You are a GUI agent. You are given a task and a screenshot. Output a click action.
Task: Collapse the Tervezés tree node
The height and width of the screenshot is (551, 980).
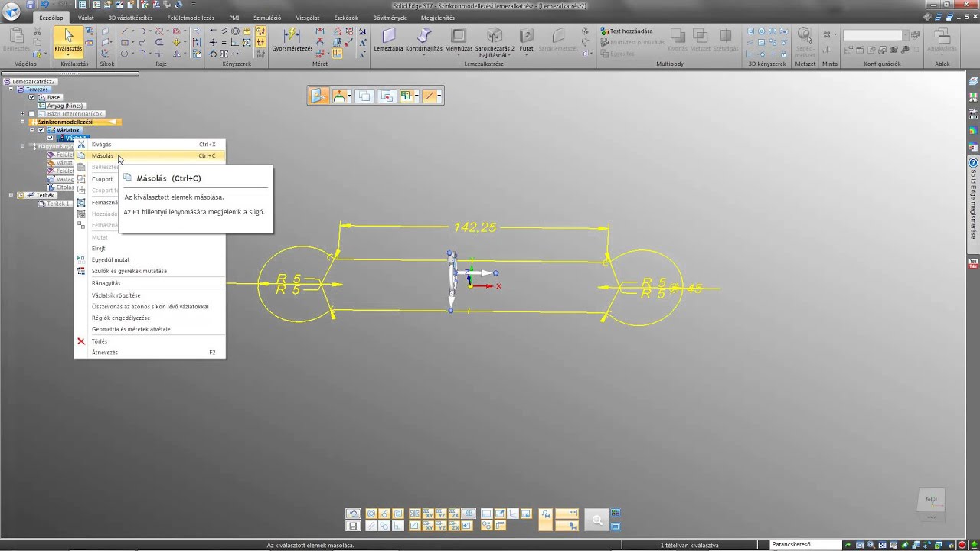(11, 90)
